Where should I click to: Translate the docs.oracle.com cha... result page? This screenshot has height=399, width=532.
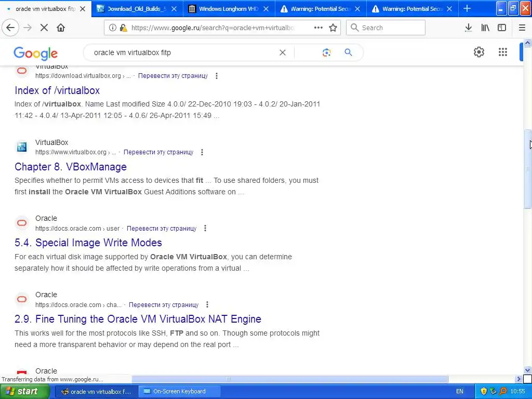coord(164,305)
